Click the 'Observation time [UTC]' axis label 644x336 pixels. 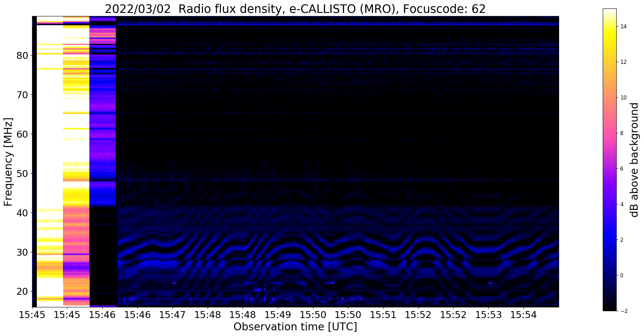point(295,327)
